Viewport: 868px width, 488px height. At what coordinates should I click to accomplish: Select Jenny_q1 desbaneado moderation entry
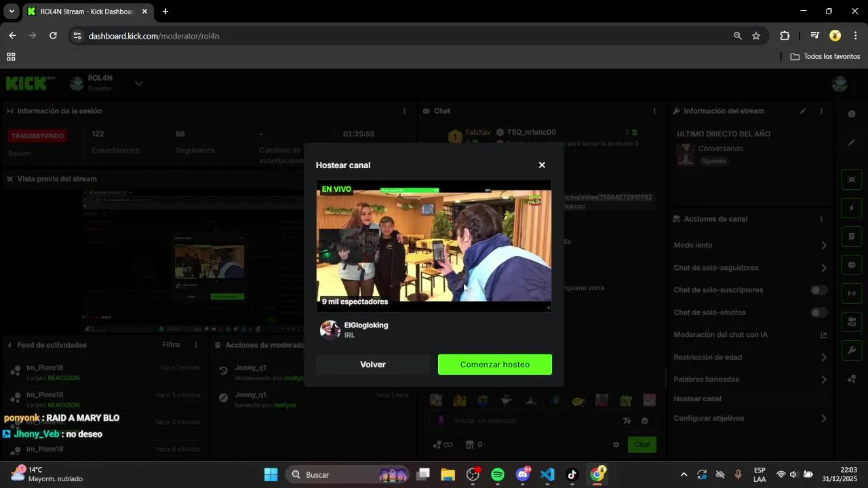pyautogui.click(x=313, y=372)
